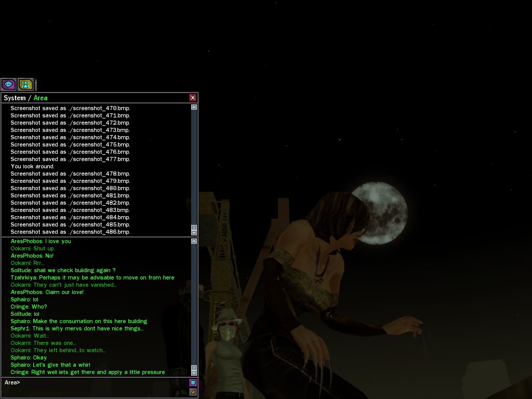Select the screenshot_483.bmp saved message
Image resolution: width=532 pixels, height=399 pixels.
click(70, 210)
